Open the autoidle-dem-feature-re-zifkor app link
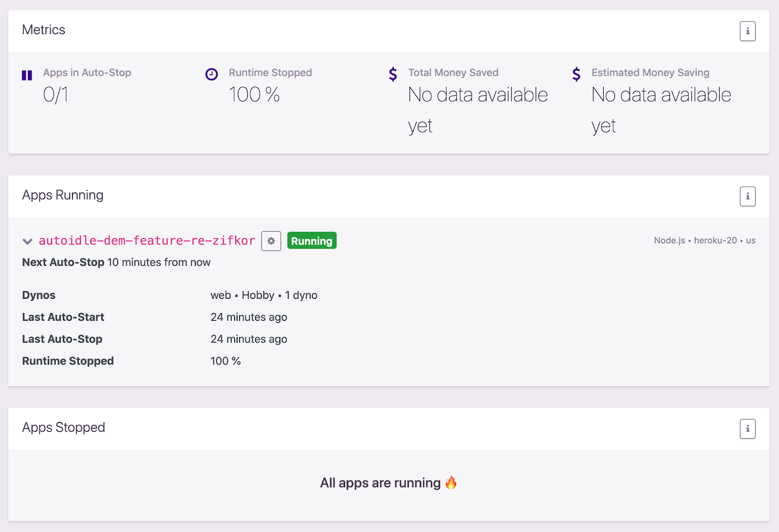 click(147, 240)
